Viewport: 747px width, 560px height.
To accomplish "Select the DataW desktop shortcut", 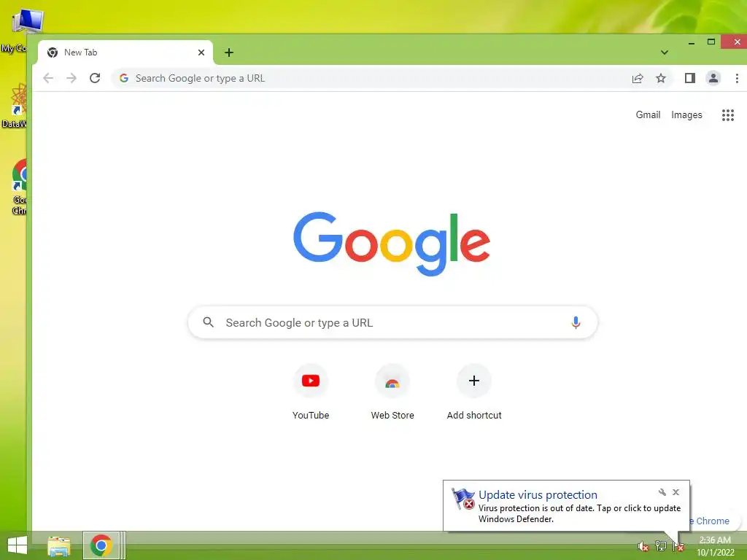I will point(15,106).
